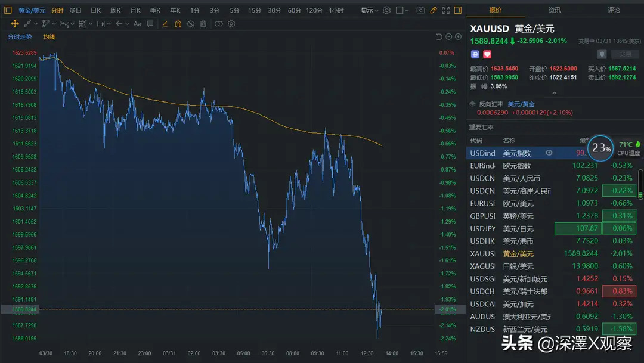Click the 美元/黄金 inverse rate link
Viewport: 644px width, 363px height.
click(x=521, y=104)
